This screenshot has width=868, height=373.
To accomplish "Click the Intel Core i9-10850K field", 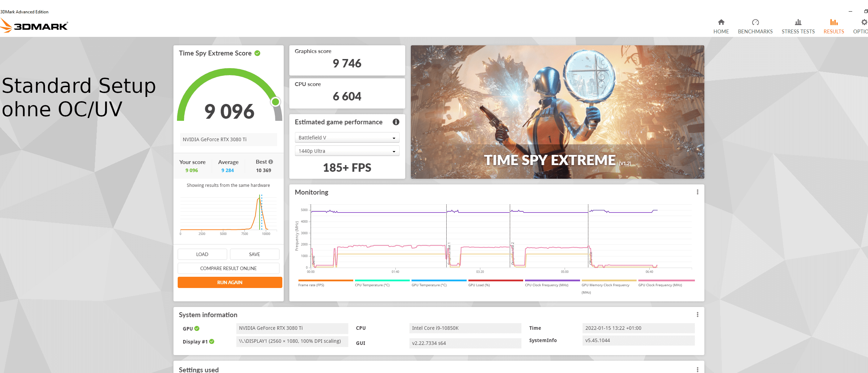I will (x=465, y=328).
